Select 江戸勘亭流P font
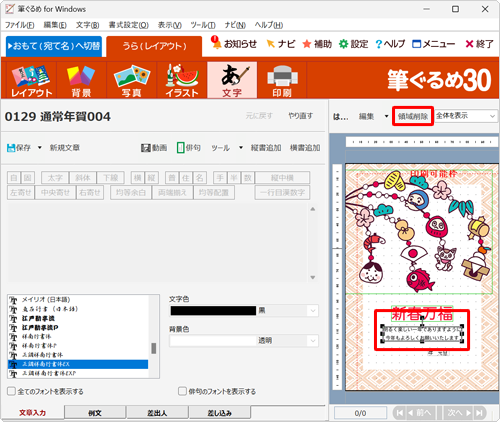Image resolution: width=500 pixels, height=422 pixels. pyautogui.click(x=78, y=327)
